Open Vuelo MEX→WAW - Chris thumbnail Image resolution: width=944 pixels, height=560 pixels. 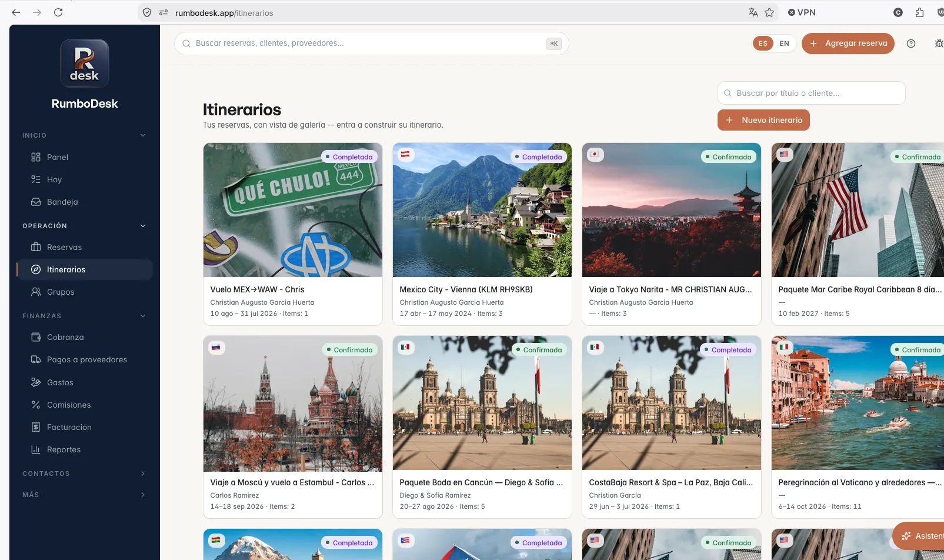coord(293,210)
